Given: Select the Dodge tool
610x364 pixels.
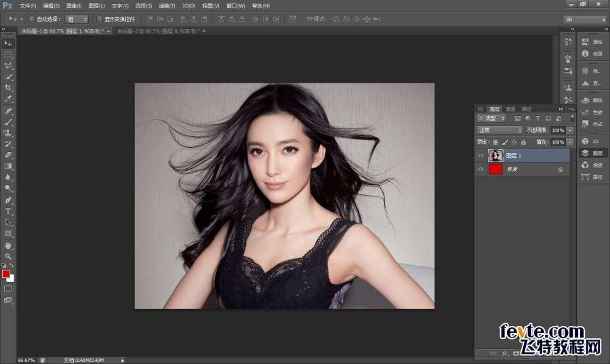Looking at the screenshot, I should [x=7, y=188].
